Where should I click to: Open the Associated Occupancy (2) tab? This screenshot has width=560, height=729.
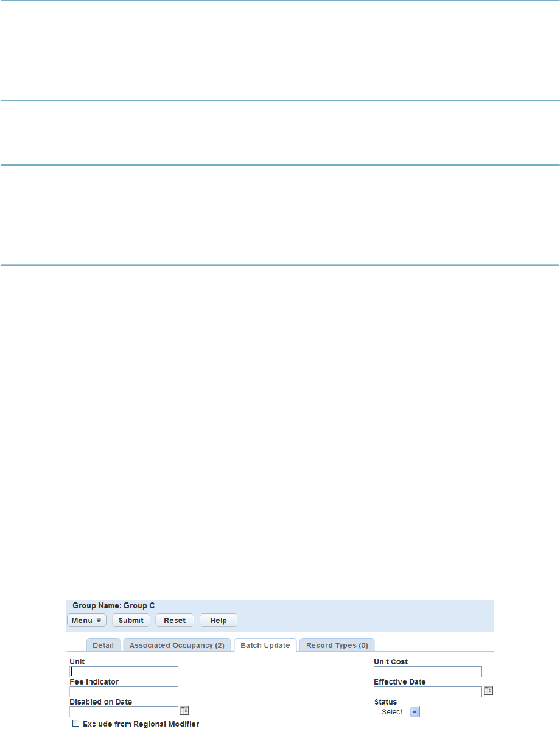pos(177,646)
